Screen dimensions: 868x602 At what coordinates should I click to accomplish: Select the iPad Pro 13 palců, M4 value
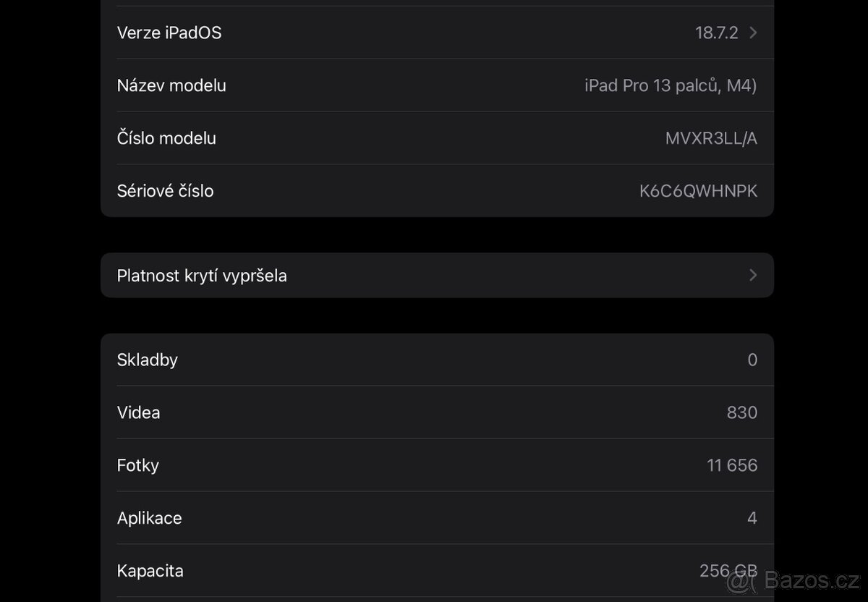pyautogui.click(x=670, y=85)
